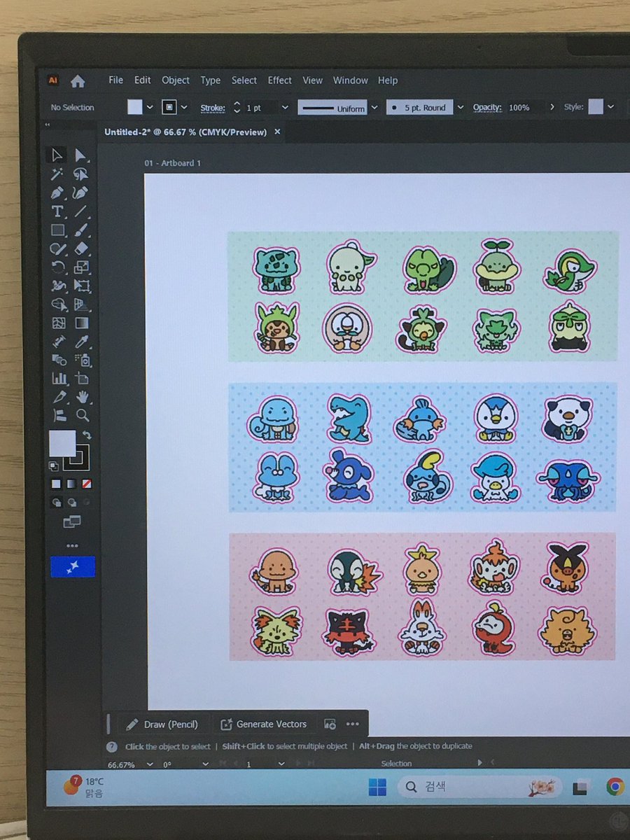This screenshot has height=840, width=630.
Task: Select the Free Transform tool
Action: (81, 286)
